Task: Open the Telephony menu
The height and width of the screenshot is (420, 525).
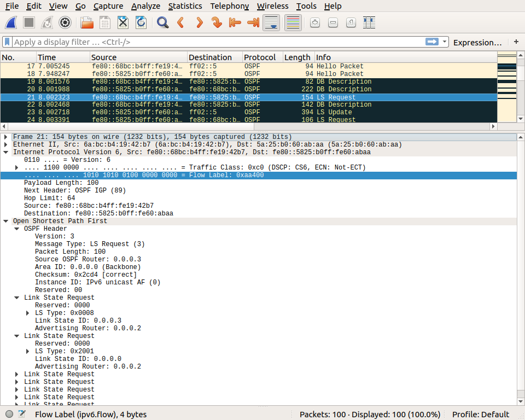Action: click(x=230, y=6)
